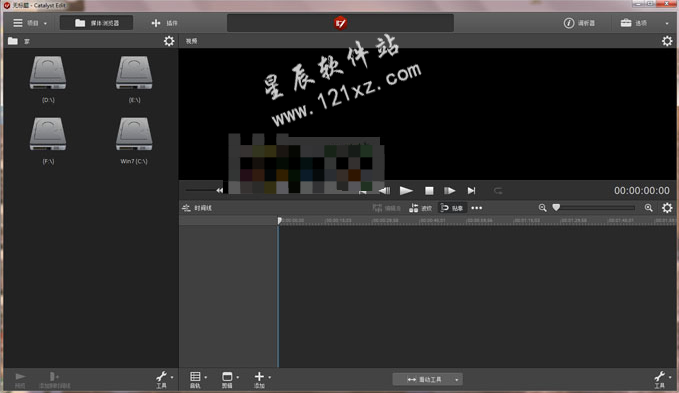
Task: Open the plug-ins tab
Action: 165,23
